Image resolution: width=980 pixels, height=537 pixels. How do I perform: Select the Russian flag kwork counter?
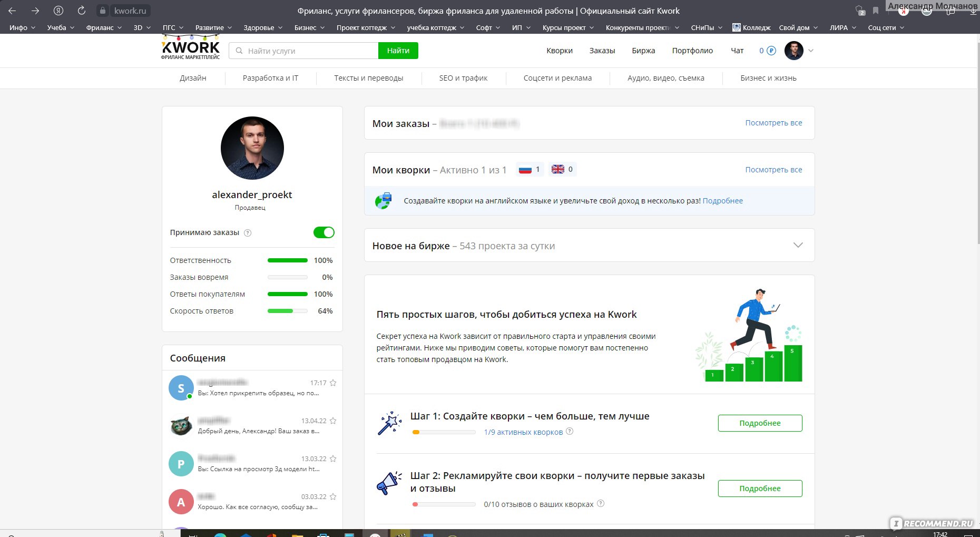tap(530, 169)
